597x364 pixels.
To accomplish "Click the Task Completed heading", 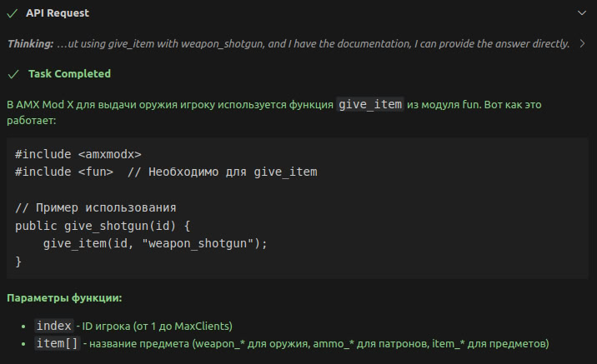I will [x=69, y=74].
